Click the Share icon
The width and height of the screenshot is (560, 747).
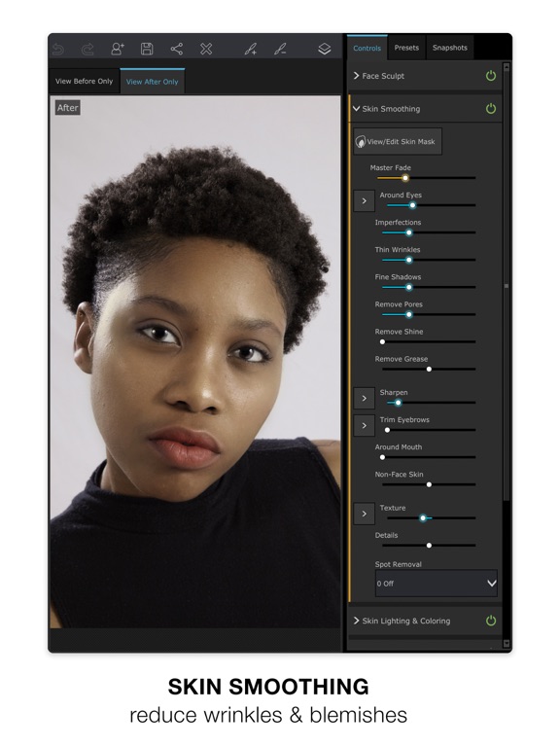176,49
